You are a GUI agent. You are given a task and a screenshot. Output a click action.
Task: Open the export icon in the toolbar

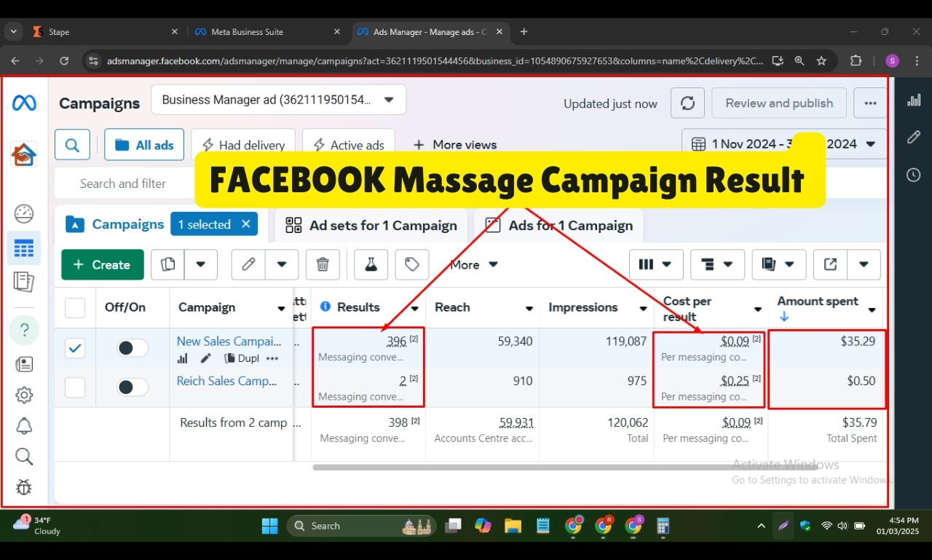pyautogui.click(x=830, y=264)
